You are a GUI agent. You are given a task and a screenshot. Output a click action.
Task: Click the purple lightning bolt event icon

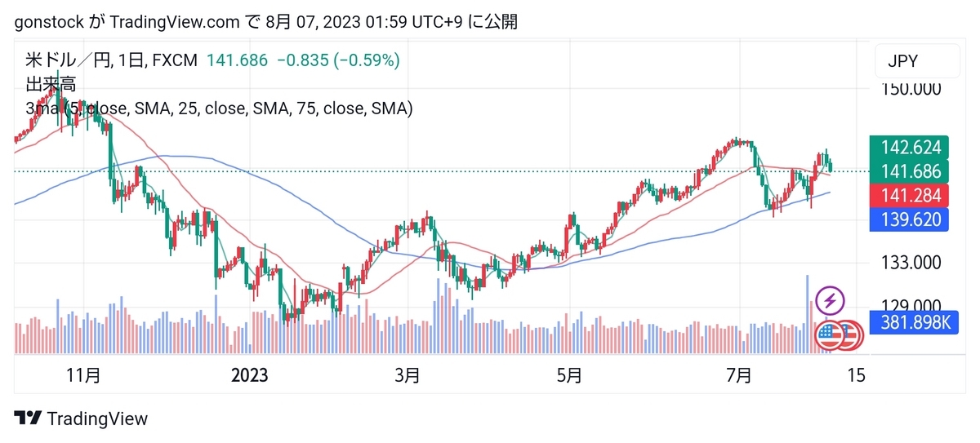(x=830, y=300)
